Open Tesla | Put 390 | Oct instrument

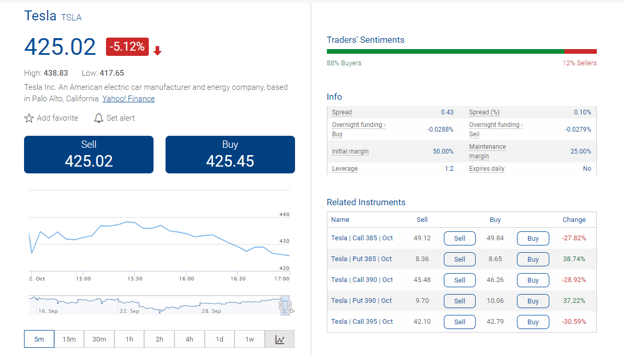361,301
